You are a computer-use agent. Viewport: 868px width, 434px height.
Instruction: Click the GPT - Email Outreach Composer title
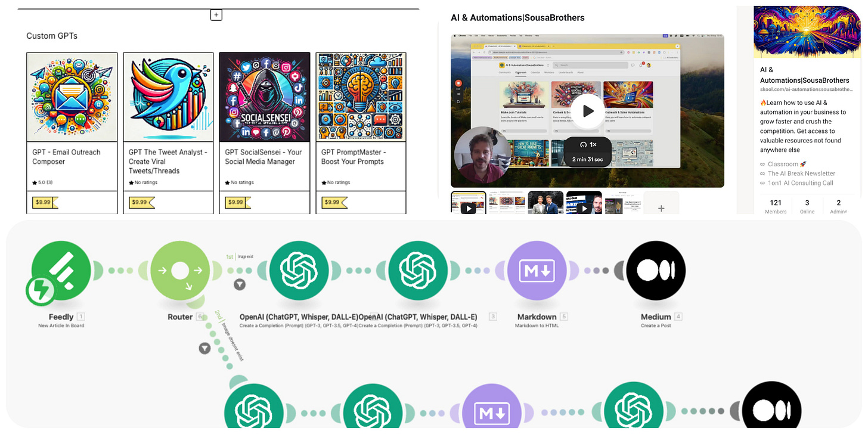66,157
